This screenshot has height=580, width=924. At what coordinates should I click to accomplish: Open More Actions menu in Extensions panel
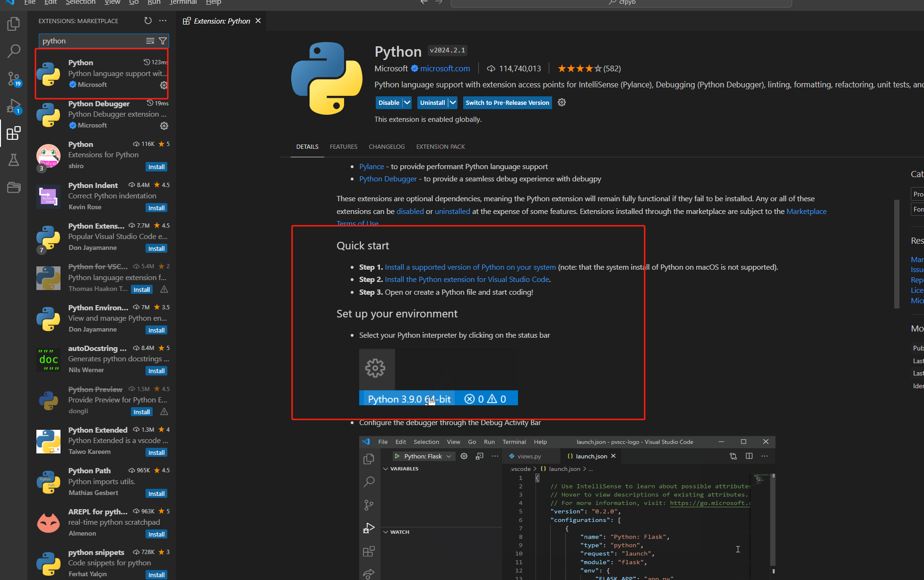pos(163,20)
